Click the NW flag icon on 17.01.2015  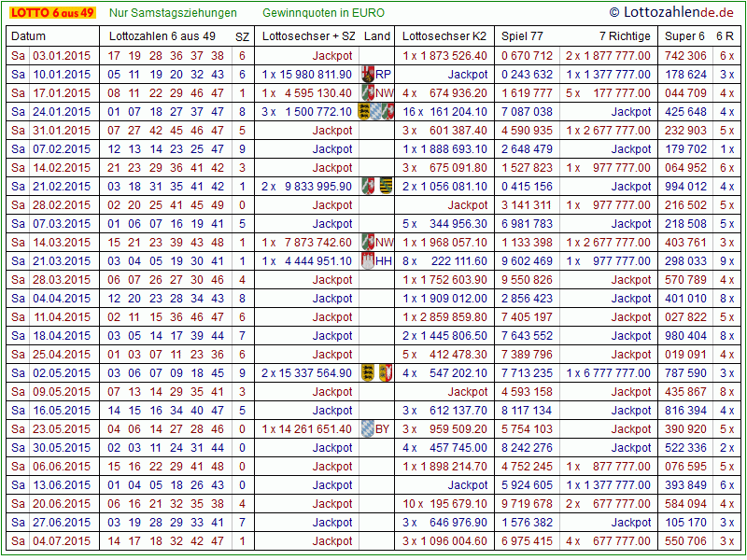click(x=368, y=92)
